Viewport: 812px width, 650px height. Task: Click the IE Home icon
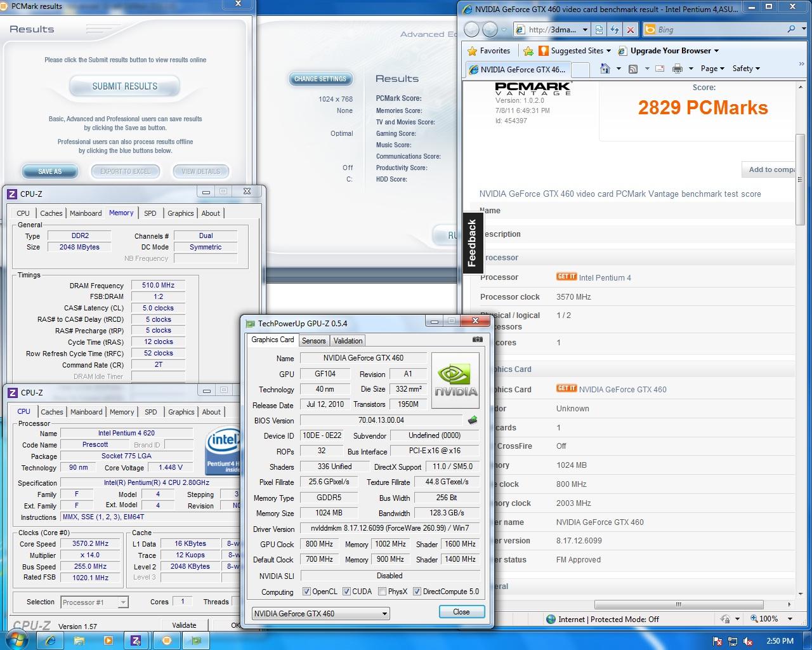(x=605, y=69)
